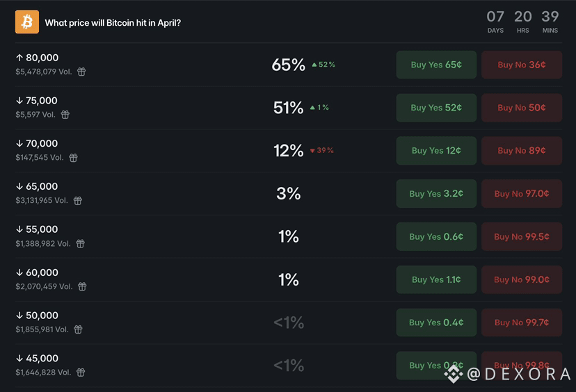Click the gift icon beside $2,070,459 Vol.

pos(82,286)
